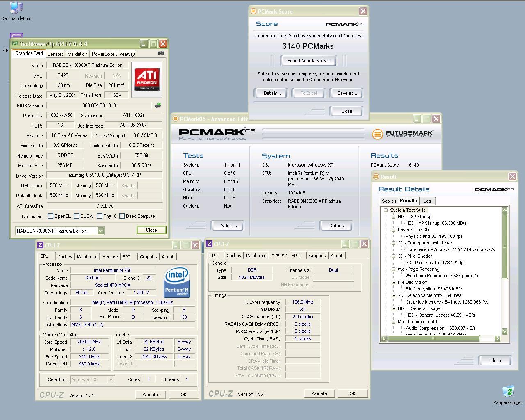Screen dimensions: 525x420
Task: Open the RADEON X800 XT card dropdown
Action: pos(100,231)
